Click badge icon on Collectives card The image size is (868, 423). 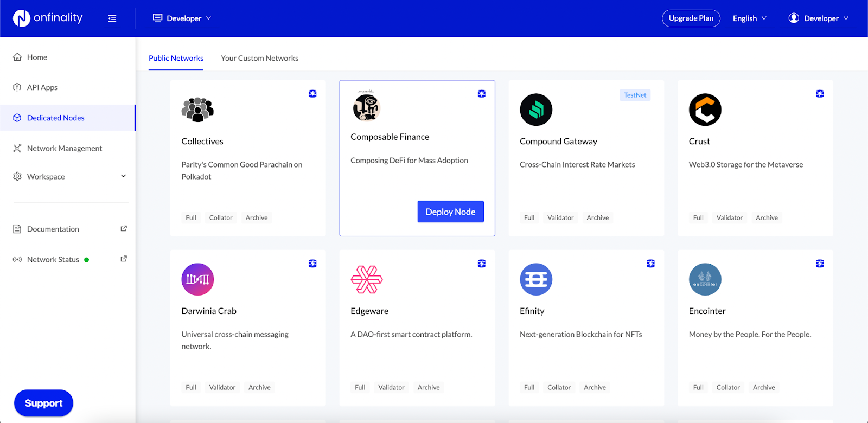pos(312,94)
